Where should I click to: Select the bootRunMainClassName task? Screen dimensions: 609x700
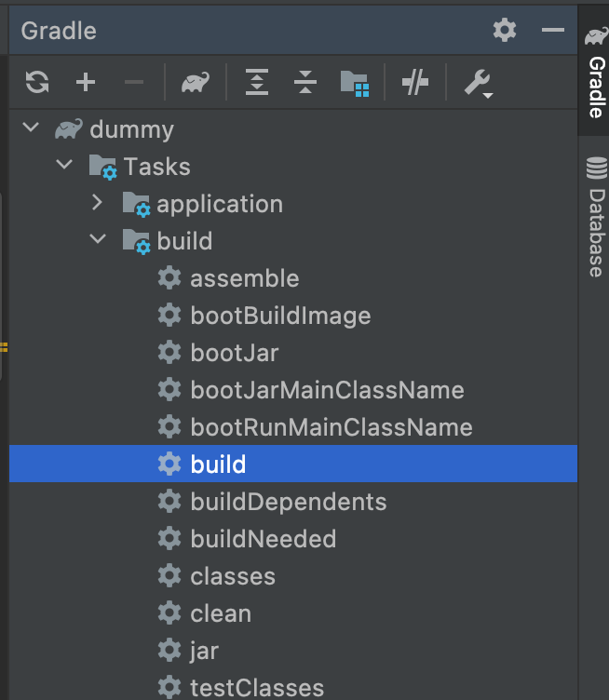pos(293,427)
